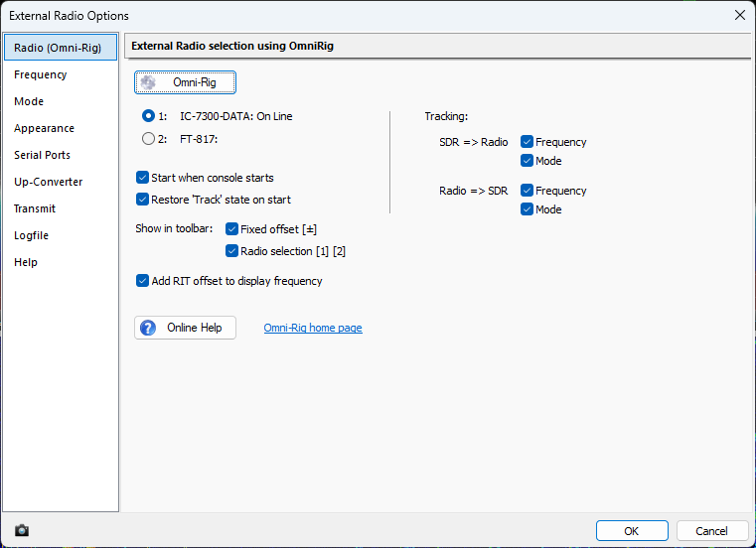This screenshot has width=756, height=548.
Task: Click the 'FT-817:' radio label
Action: (x=199, y=139)
